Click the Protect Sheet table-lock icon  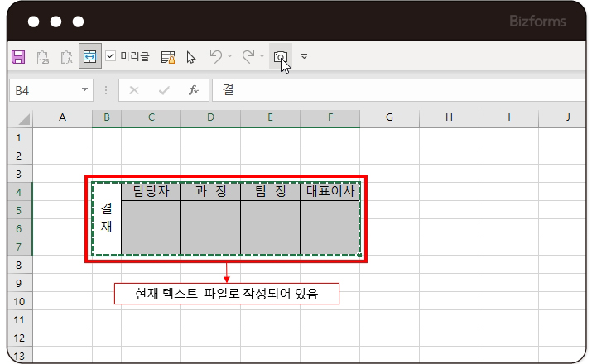coord(168,57)
